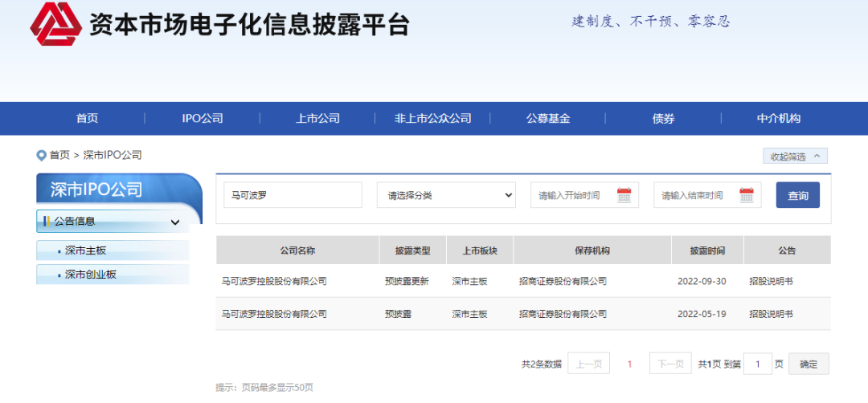This screenshot has width=868, height=403.
Task: Click 招商证券股份有限公司 in the 2022-09-30 row
Action: coord(563,282)
